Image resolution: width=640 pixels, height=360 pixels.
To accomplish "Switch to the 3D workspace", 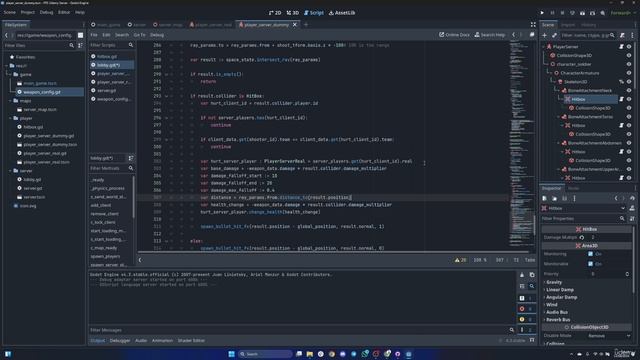I will pyautogui.click(x=293, y=13).
